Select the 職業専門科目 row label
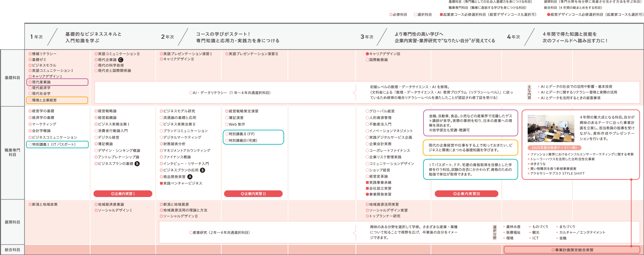The image size is (644, 255). [x=12, y=152]
